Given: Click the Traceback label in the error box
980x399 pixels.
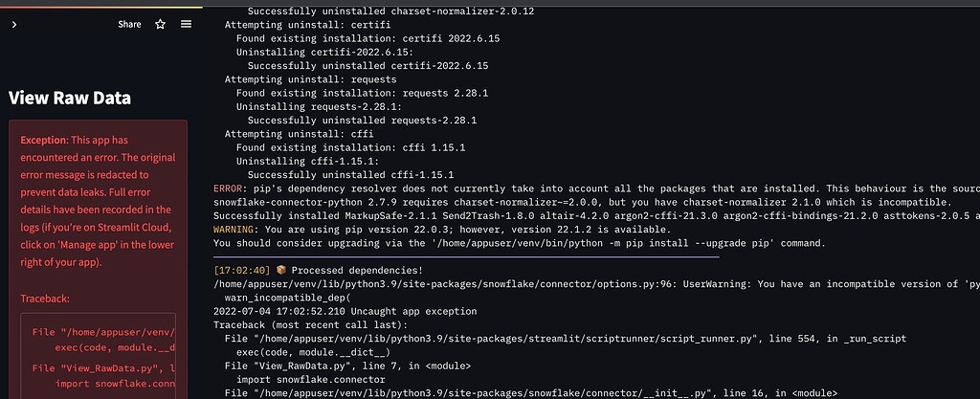Looking at the screenshot, I should pyautogui.click(x=45, y=299).
